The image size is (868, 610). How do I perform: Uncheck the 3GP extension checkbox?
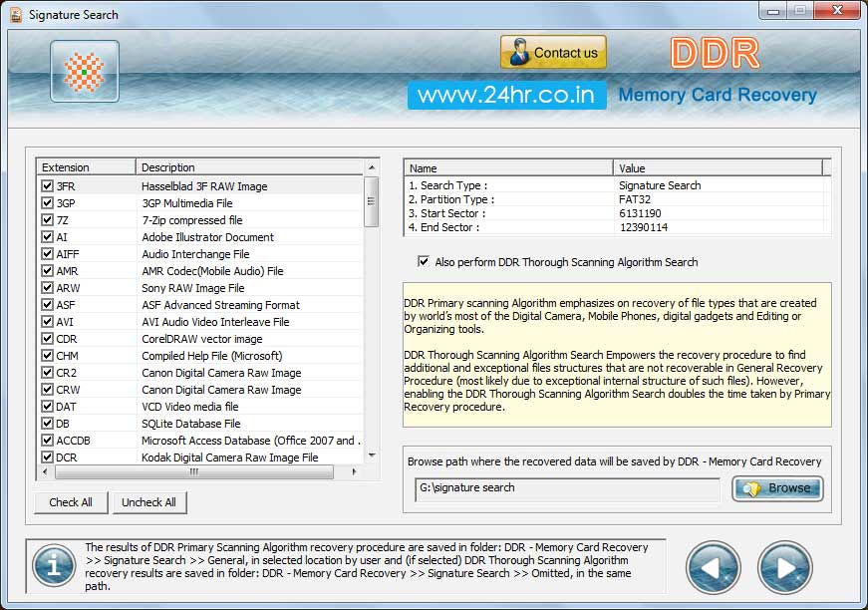tap(47, 203)
